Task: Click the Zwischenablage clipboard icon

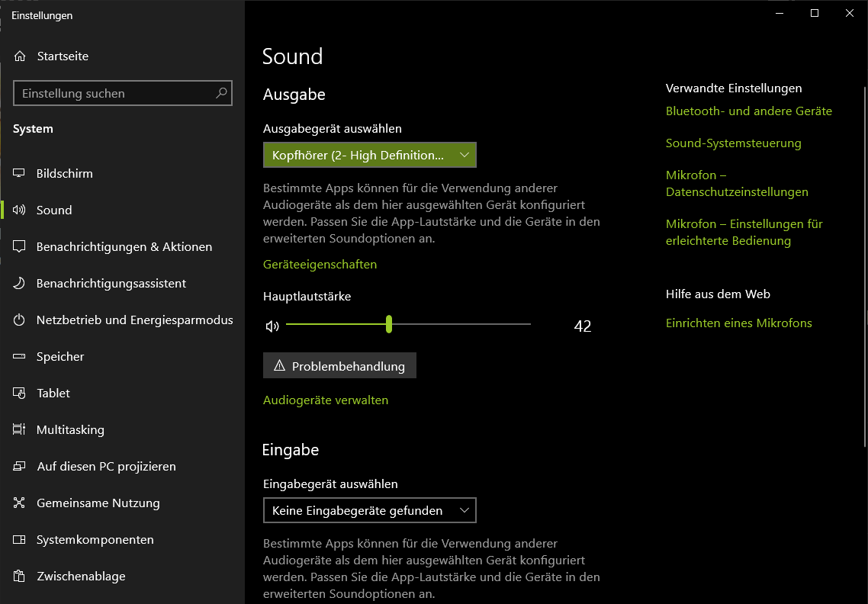Action: (x=20, y=576)
